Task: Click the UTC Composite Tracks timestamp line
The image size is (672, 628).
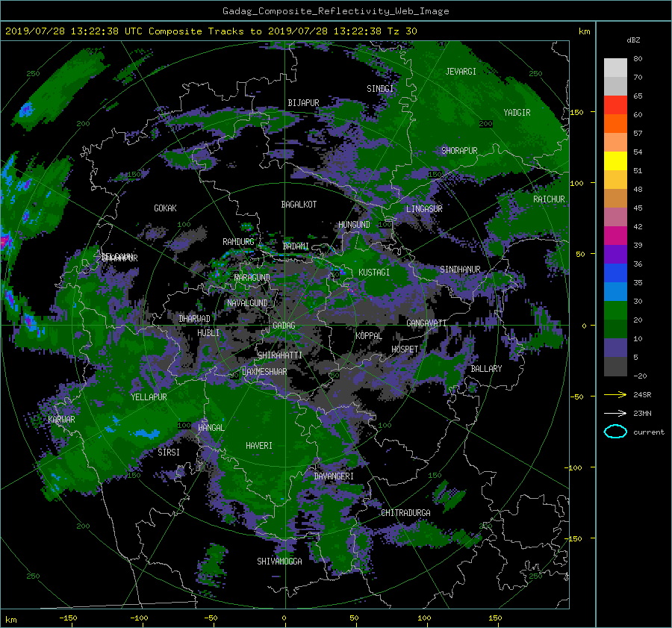Action: (211, 31)
